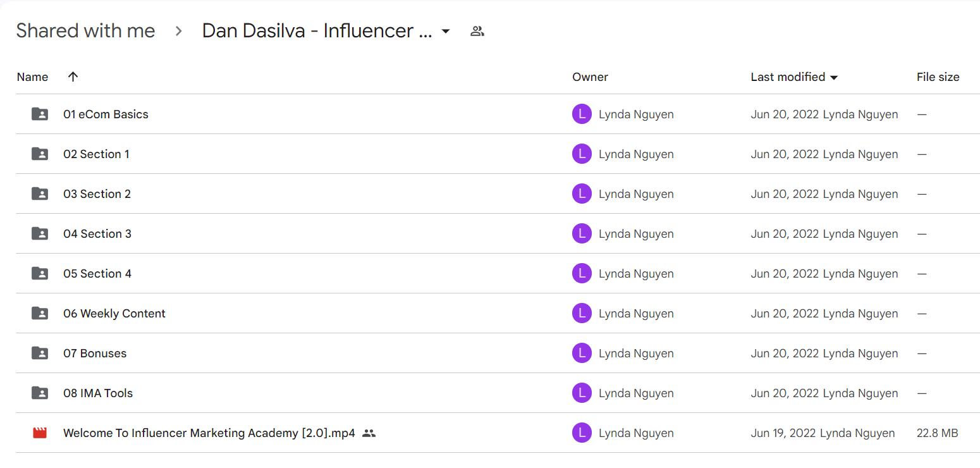Click the Jun 19, 2022 modified date
The image size is (980, 468).
tap(783, 433)
